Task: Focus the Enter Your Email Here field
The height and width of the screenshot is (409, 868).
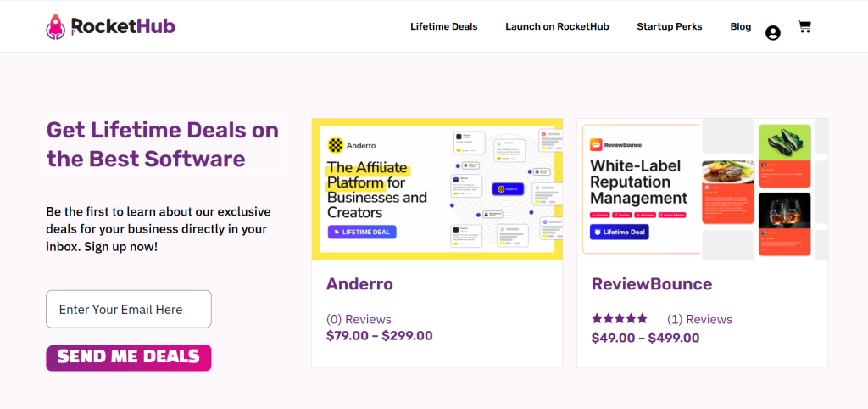Action: 129,309
